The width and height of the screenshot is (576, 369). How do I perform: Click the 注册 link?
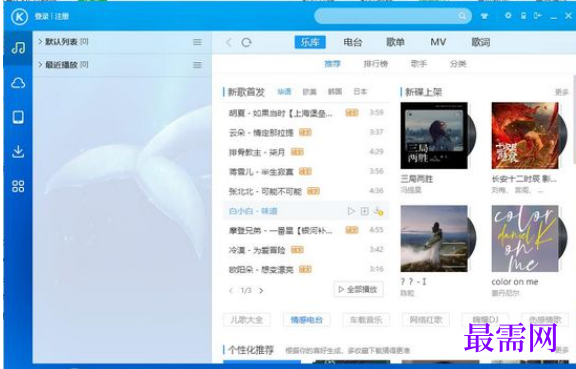point(62,17)
